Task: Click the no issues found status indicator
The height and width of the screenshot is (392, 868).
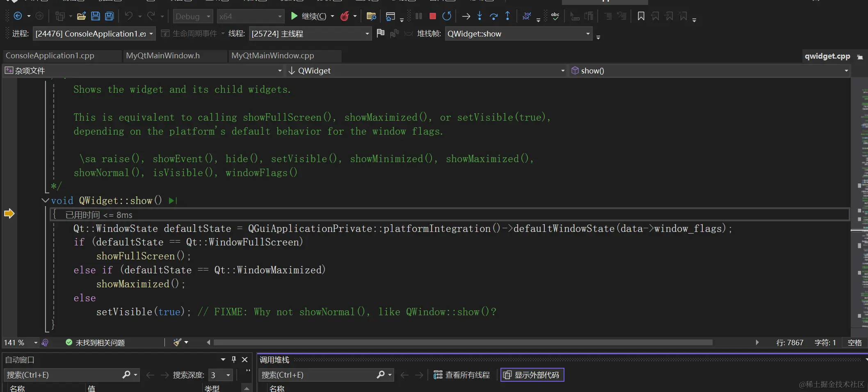Action: (95, 342)
